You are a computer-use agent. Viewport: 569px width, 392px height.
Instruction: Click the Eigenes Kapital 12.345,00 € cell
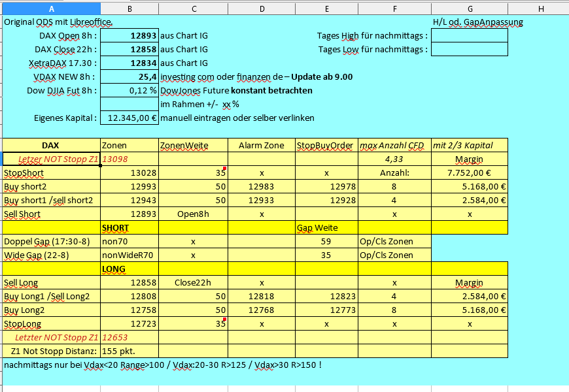click(129, 118)
